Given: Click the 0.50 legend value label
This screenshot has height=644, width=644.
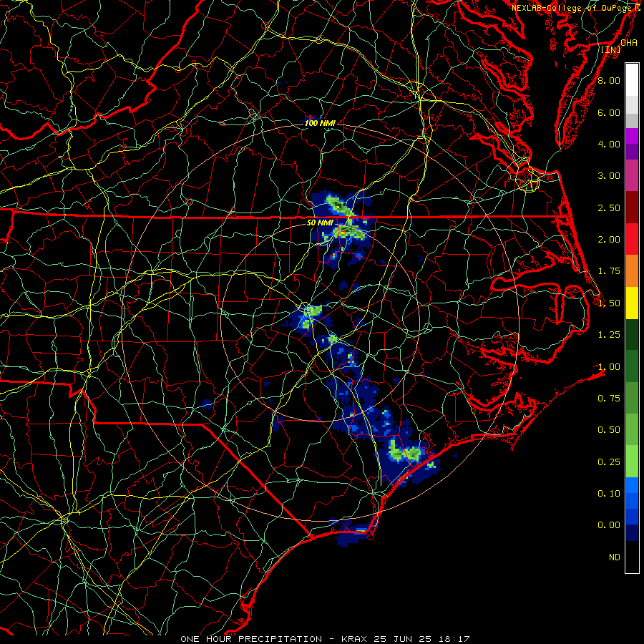Looking at the screenshot, I should pos(609,430).
